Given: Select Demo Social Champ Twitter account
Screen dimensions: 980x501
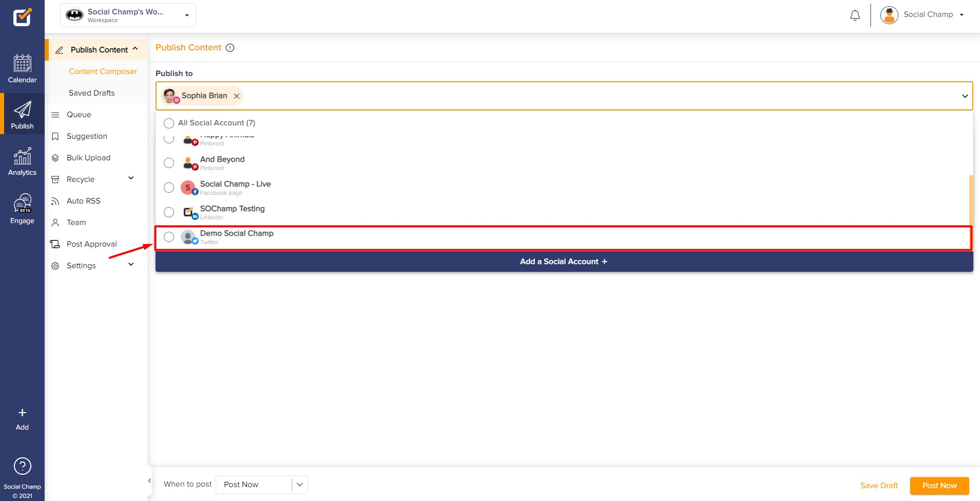Looking at the screenshot, I should pos(169,237).
